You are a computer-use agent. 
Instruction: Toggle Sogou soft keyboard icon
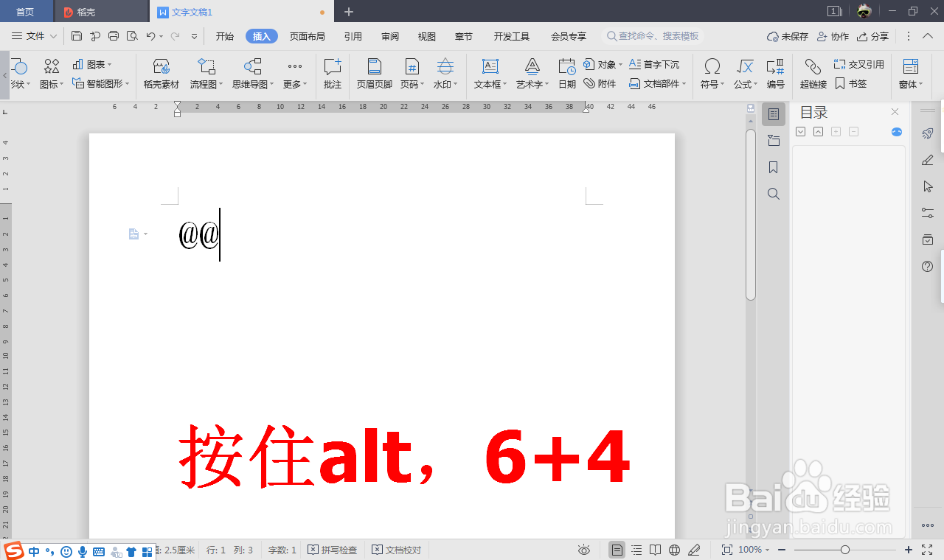tap(99, 550)
